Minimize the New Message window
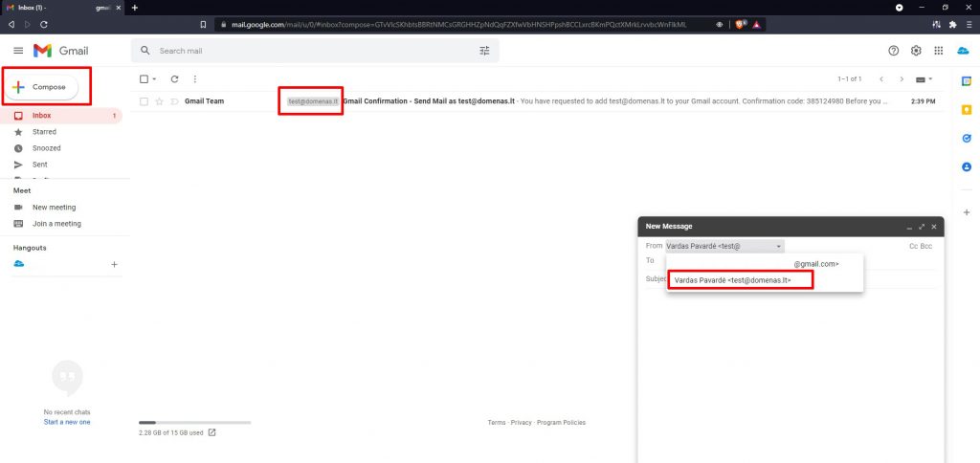 909,227
